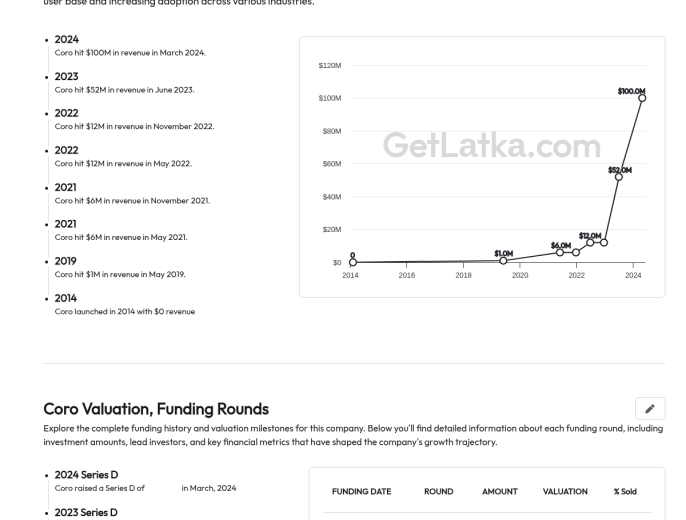Click the FUNDING DATE column header
Viewport: 686px width, 520px height.
click(361, 492)
